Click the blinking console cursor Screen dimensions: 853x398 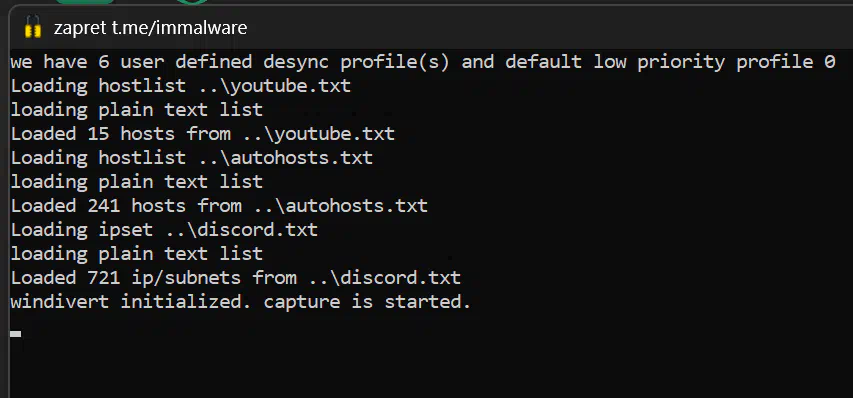click(16, 334)
